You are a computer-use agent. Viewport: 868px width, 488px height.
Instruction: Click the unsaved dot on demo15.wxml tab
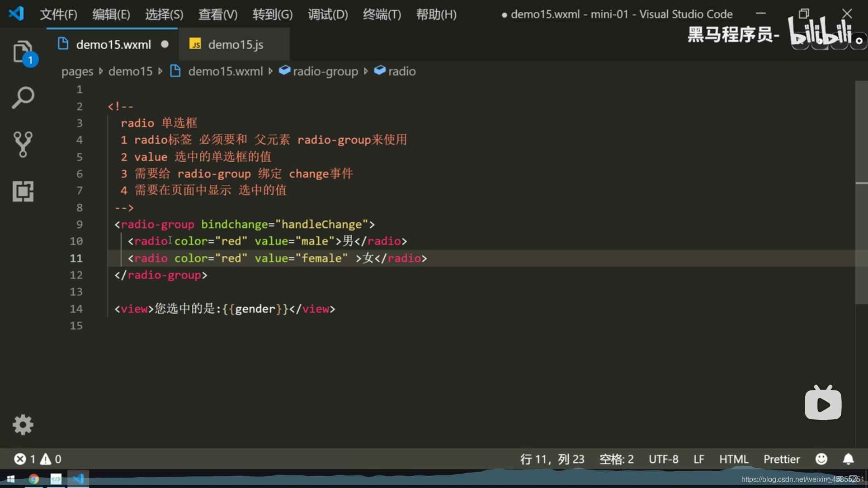[x=165, y=44]
